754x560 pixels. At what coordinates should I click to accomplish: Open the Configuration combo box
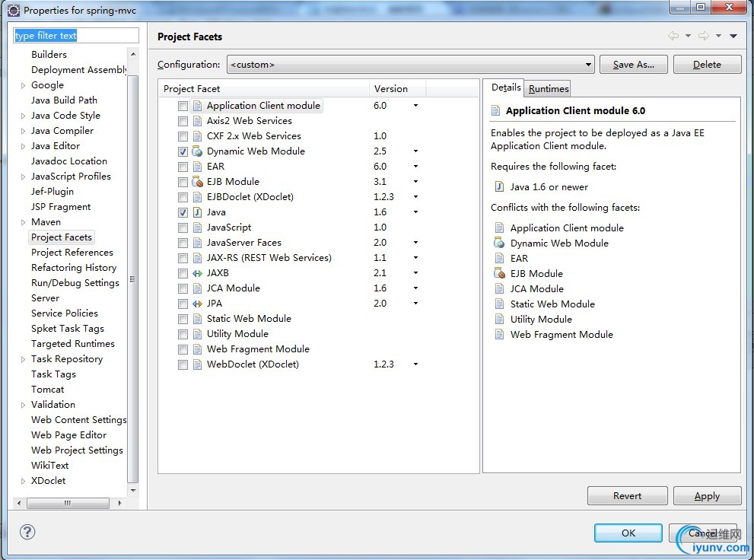[x=411, y=65]
